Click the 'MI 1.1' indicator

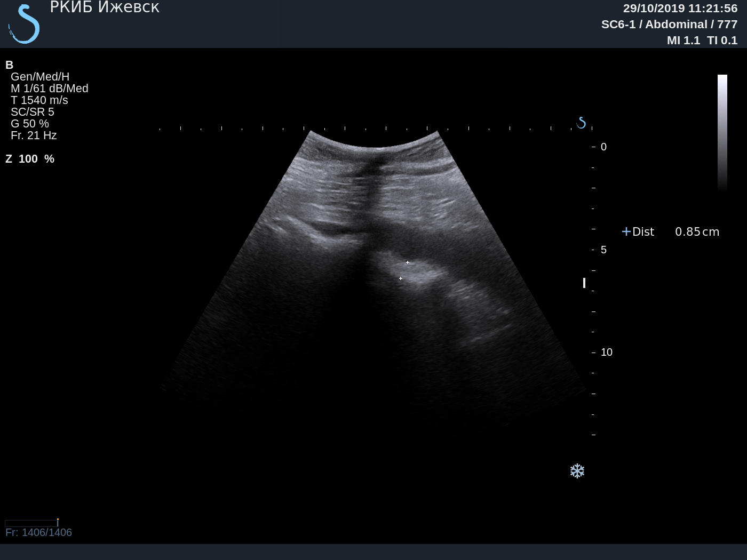[x=683, y=41]
